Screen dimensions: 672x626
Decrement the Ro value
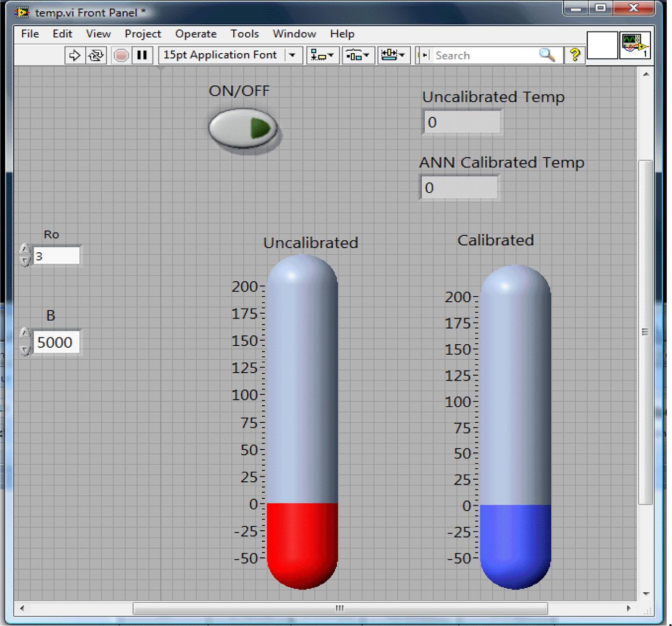point(24,262)
